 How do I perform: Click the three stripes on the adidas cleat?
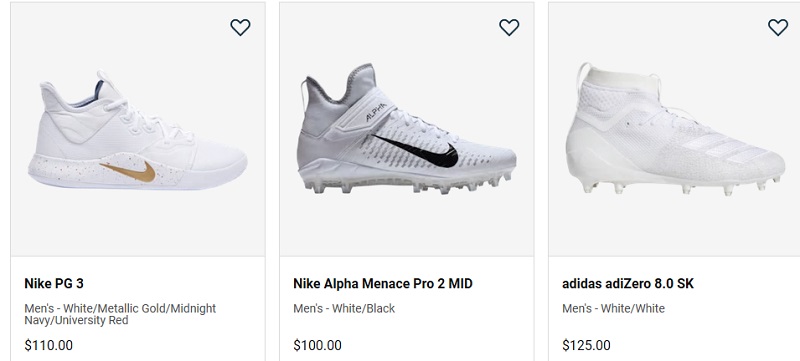point(726,148)
